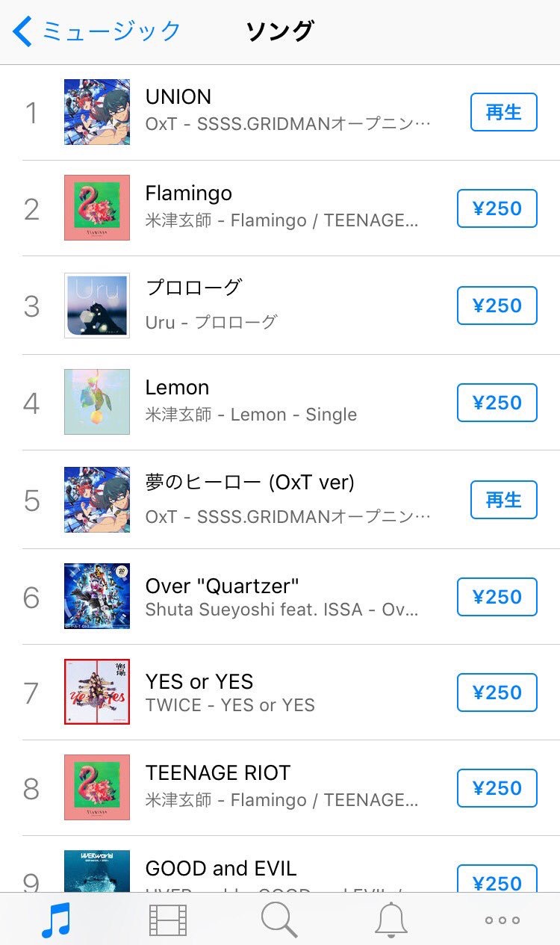Open the Music tab in bottom bar

click(56, 920)
